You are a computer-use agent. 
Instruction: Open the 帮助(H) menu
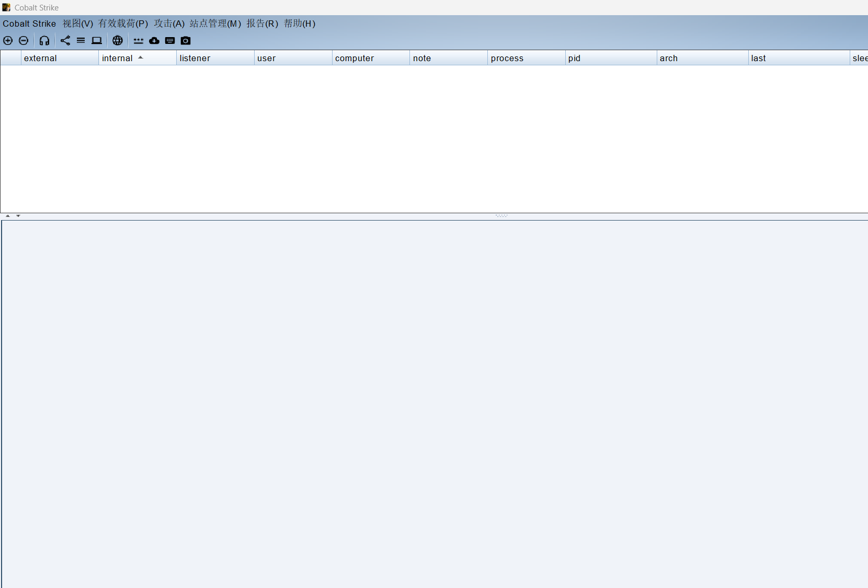pos(300,24)
